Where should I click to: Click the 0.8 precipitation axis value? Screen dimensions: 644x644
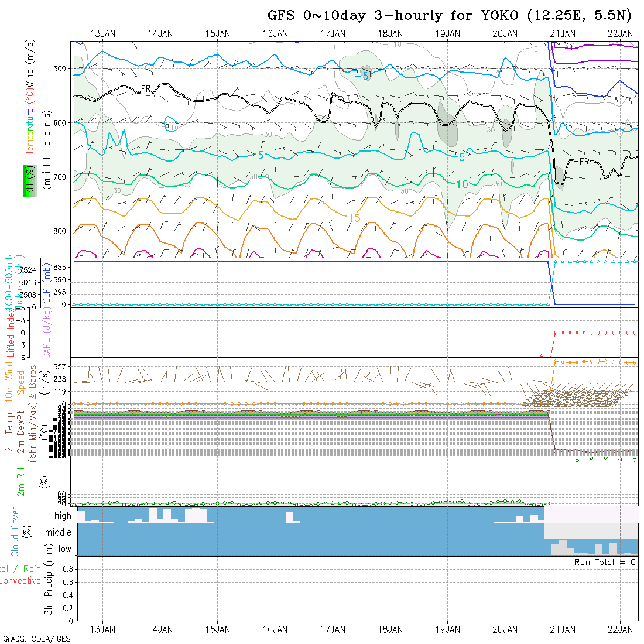(68, 569)
